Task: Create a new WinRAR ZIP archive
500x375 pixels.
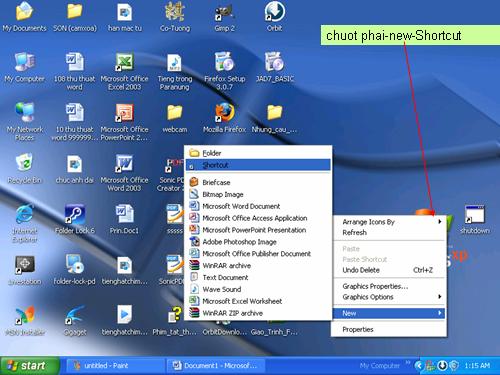Action: coord(258,313)
